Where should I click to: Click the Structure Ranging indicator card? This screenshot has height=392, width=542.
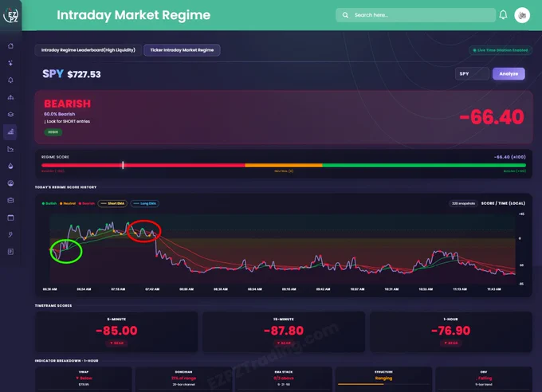(383, 379)
